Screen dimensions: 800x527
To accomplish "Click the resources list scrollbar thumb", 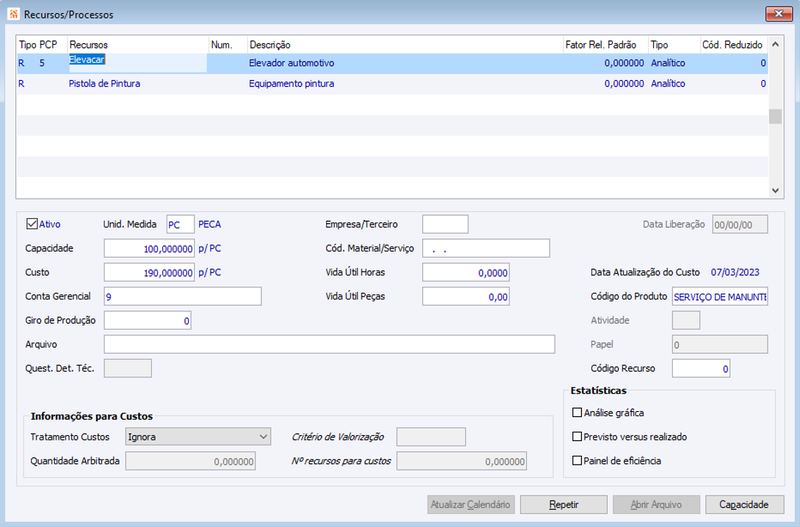I will (x=775, y=116).
